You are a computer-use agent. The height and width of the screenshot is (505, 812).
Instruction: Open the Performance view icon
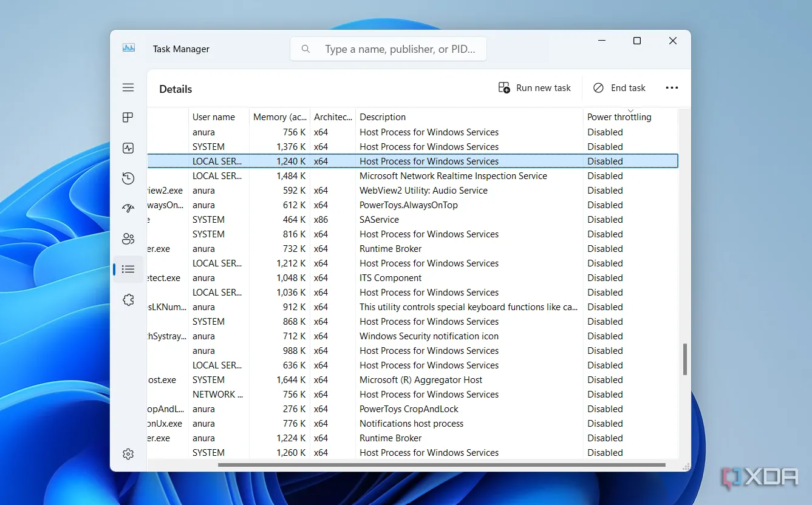pos(128,147)
